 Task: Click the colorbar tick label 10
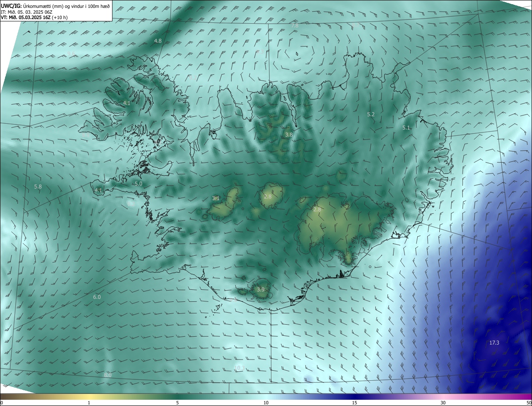point(266,403)
